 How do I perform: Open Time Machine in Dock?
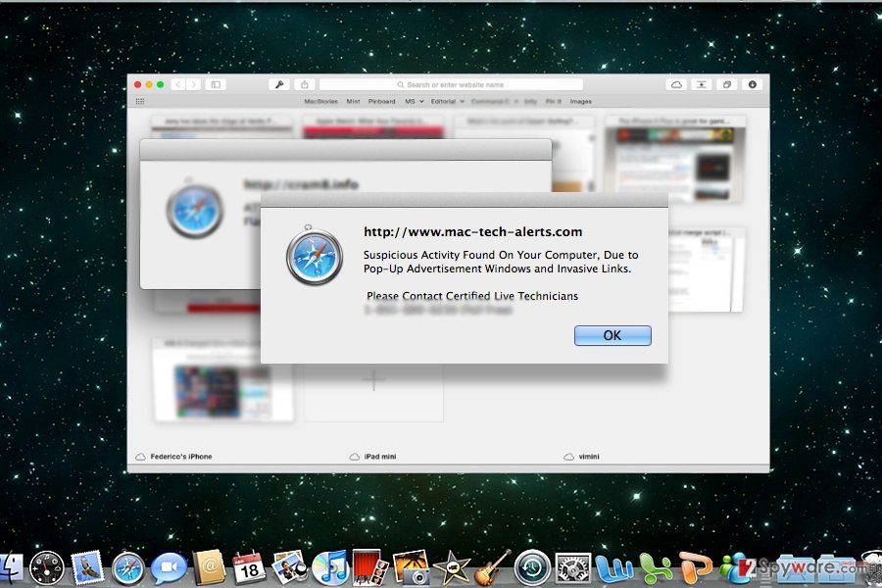(532, 567)
